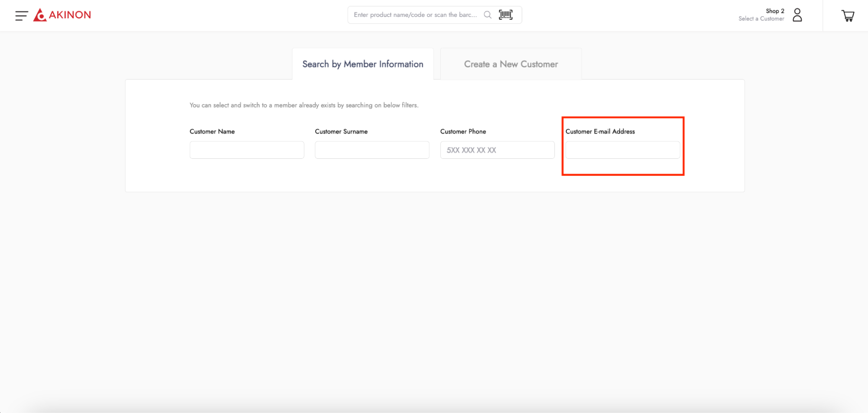This screenshot has width=868, height=413.
Task: Click the Akinon logo
Action: pos(63,15)
